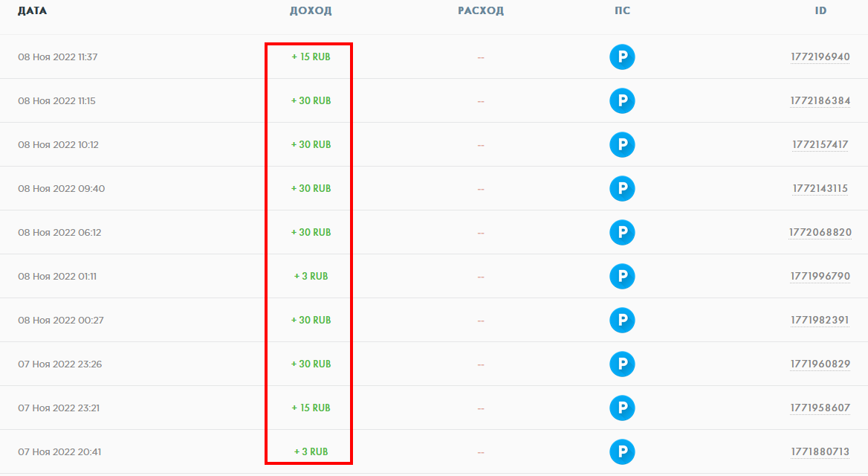Click the + 15 RUB income at 23:21

[311, 408]
